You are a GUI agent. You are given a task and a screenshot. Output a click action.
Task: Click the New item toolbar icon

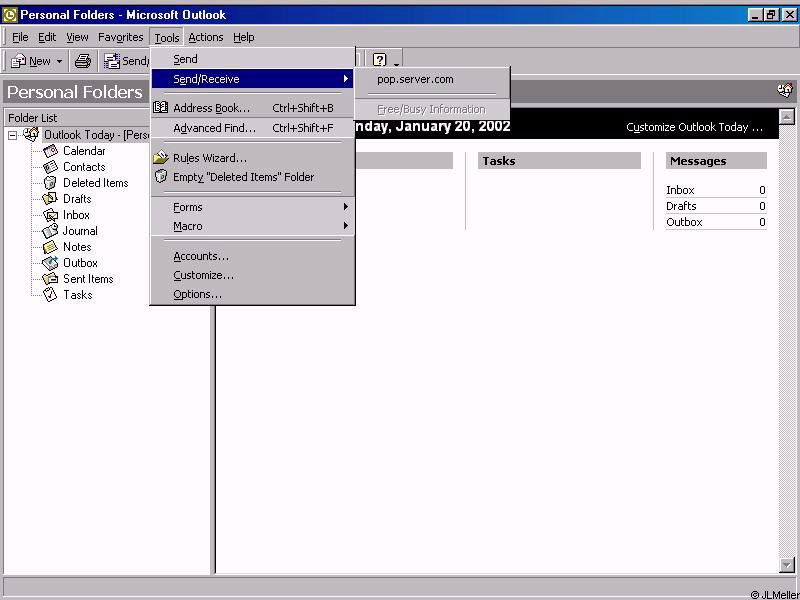[18, 61]
